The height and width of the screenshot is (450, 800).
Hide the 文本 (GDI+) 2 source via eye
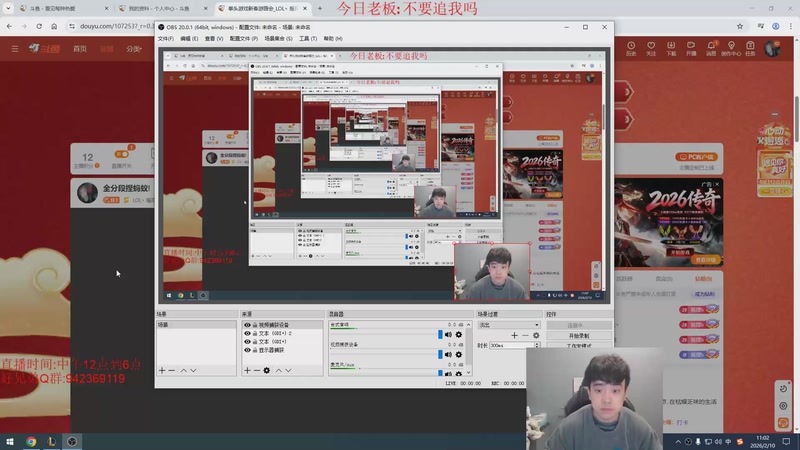coord(247,333)
